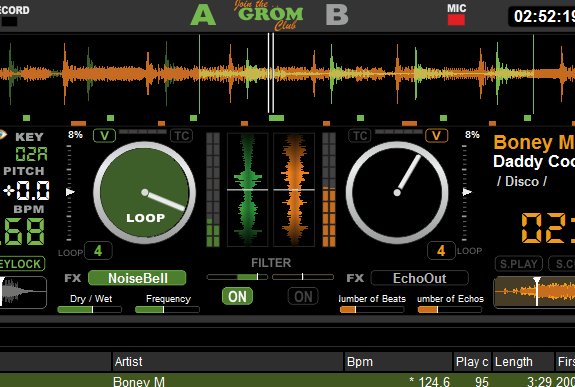This screenshot has width=575, height=387.
Task: Sort by the Length column header
Action: 523,362
